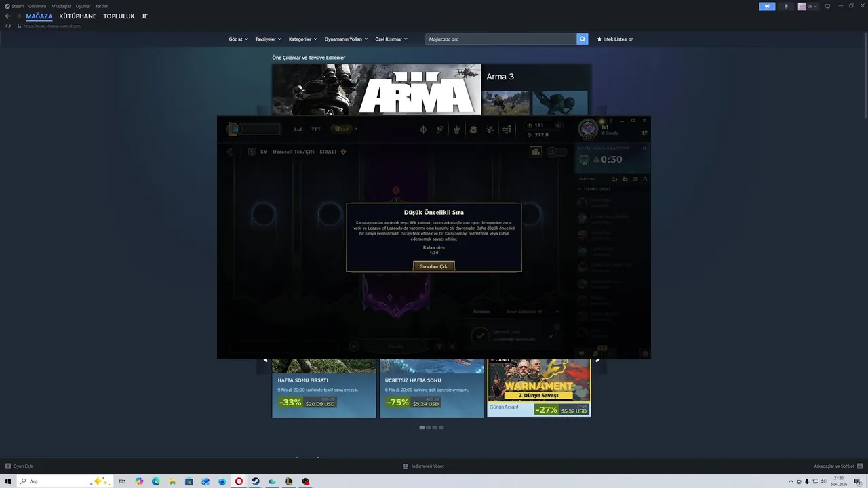Screen dimensions: 868x488
Task: Open the crafting hammer icon in League client
Action: [490, 129]
